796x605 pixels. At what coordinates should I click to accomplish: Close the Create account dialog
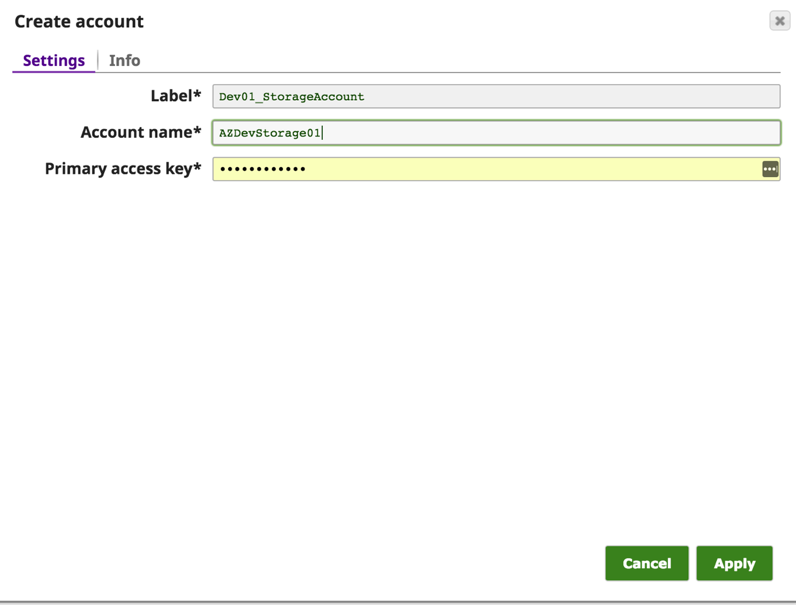pyautogui.click(x=780, y=21)
